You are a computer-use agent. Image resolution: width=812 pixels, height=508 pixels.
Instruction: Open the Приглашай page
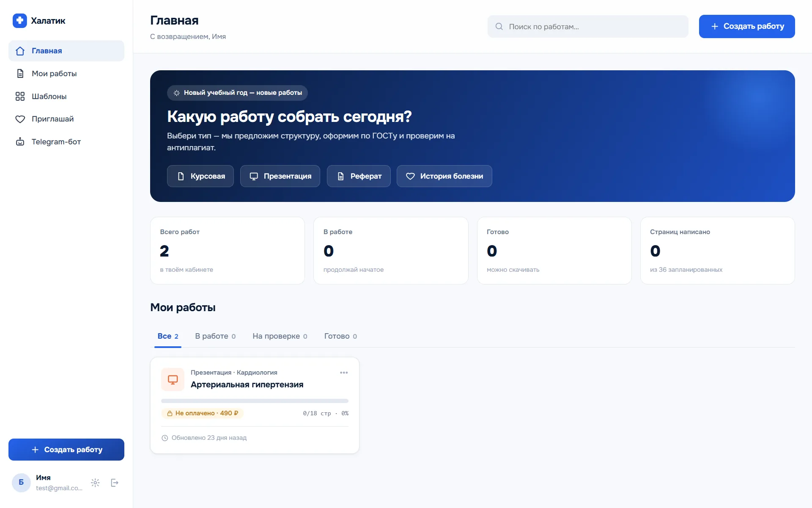click(x=66, y=119)
